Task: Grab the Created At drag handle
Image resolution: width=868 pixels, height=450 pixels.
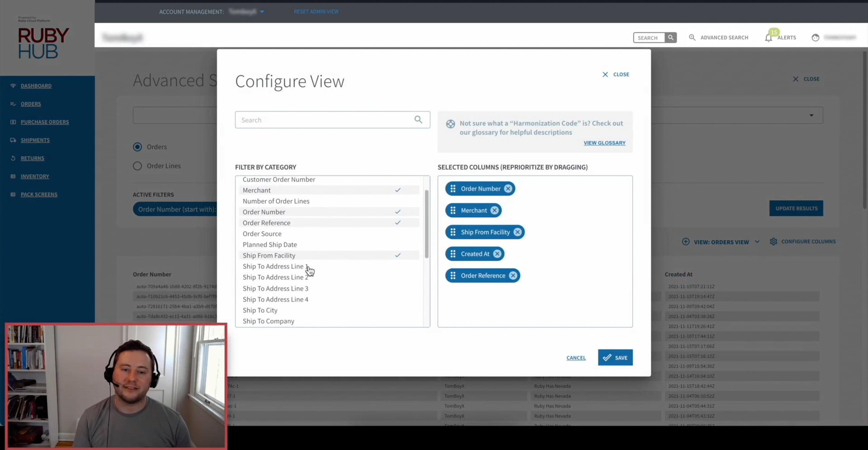Action: pos(453,254)
